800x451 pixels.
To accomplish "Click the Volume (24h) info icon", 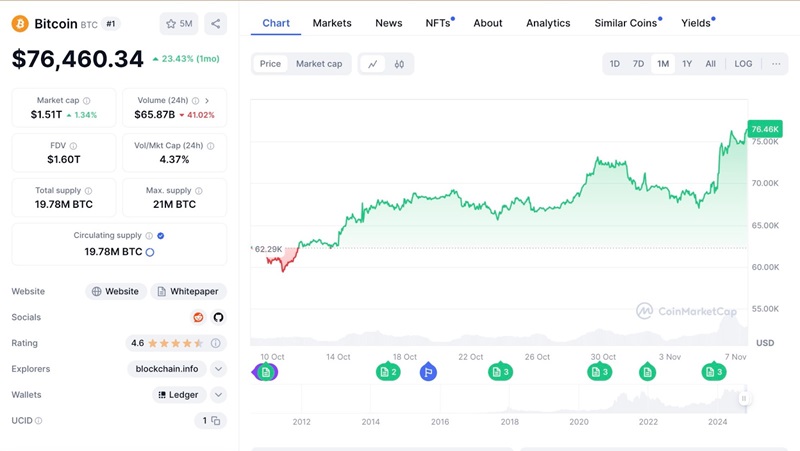I will click(195, 101).
